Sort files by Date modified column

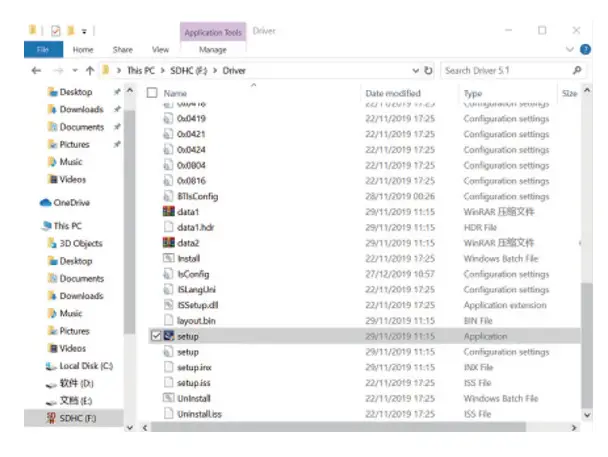click(x=393, y=93)
